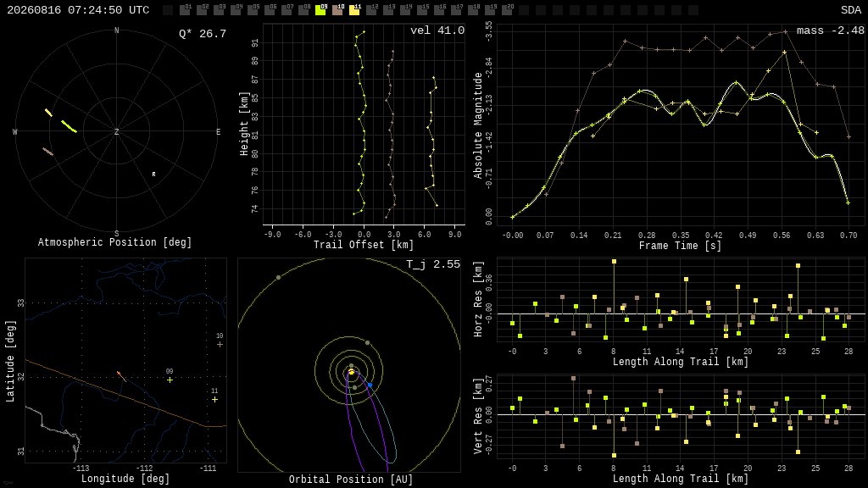Toggle the grey station 01 indicator
The width and height of the screenshot is (868, 488).
pos(185,10)
